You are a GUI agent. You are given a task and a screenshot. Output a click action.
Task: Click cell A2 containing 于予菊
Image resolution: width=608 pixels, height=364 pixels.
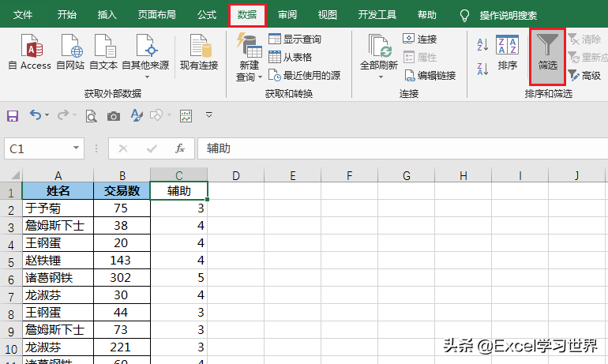point(58,208)
